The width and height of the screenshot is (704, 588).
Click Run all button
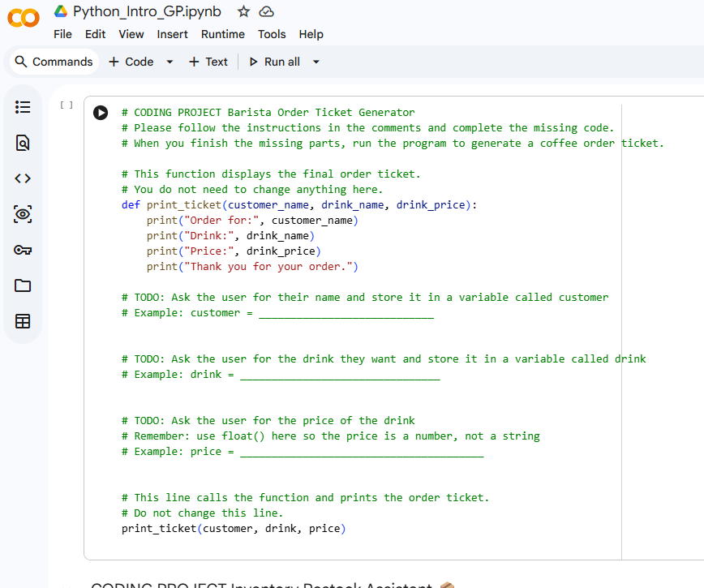[275, 62]
